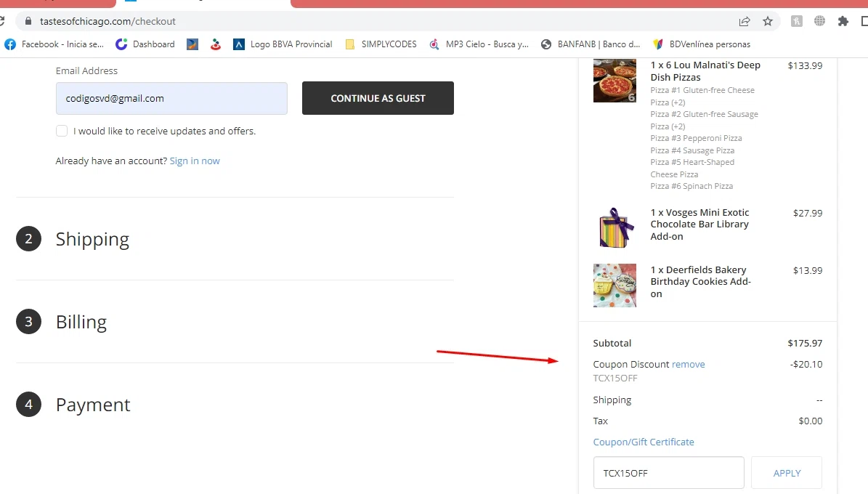Click Deerfields Bakery Birthday Cookies item name
This screenshot has height=494, width=868.
pos(701,282)
